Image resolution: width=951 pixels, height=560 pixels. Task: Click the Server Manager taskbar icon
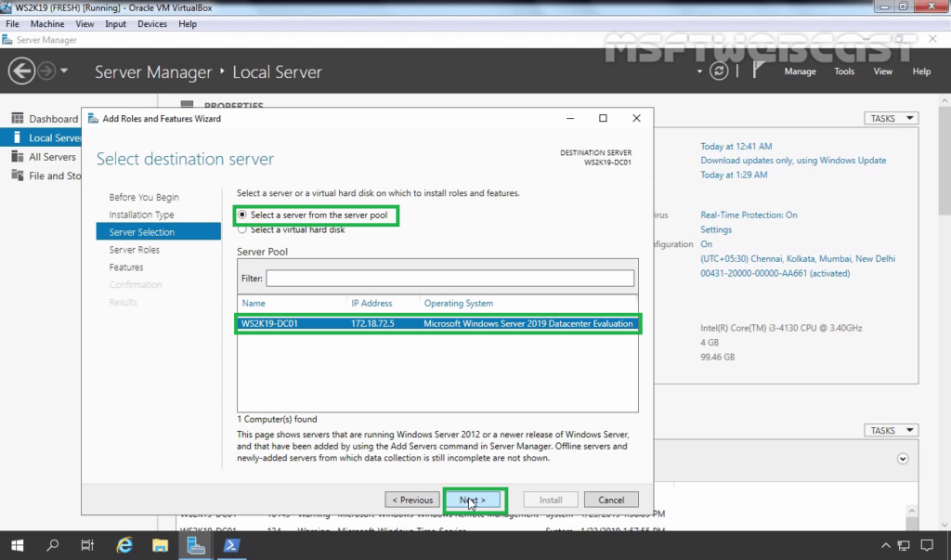195,545
